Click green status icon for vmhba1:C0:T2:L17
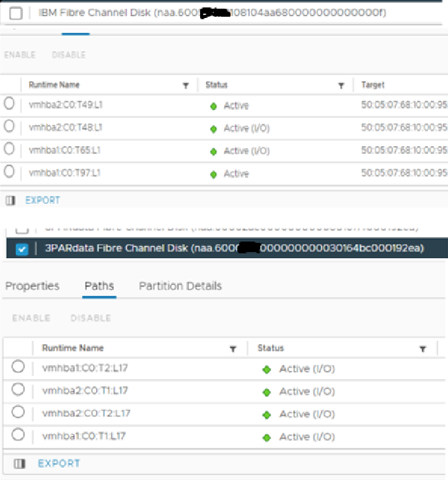This screenshot has width=448, height=480. coord(267,369)
